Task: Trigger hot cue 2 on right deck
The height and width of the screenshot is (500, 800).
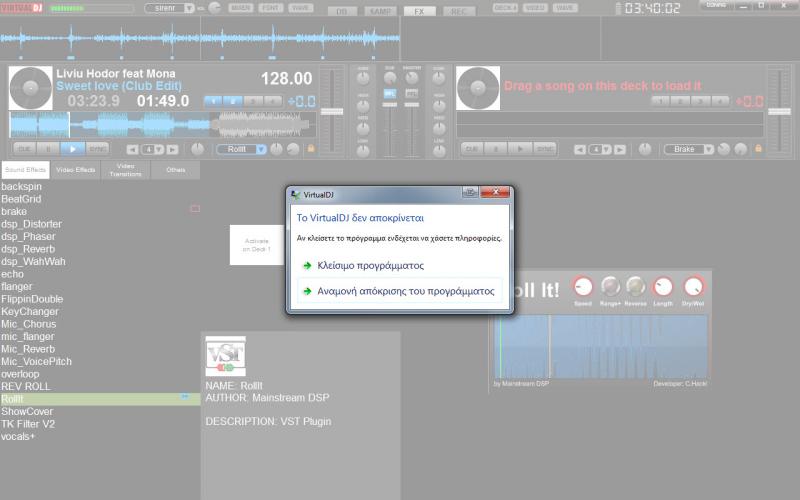Action: (680, 101)
